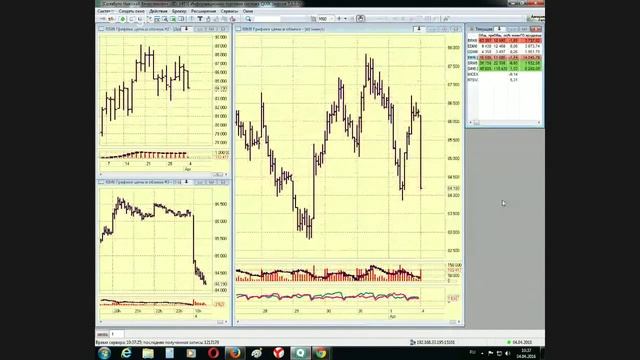
Task: Open the Окна menu
Action: (248, 11)
